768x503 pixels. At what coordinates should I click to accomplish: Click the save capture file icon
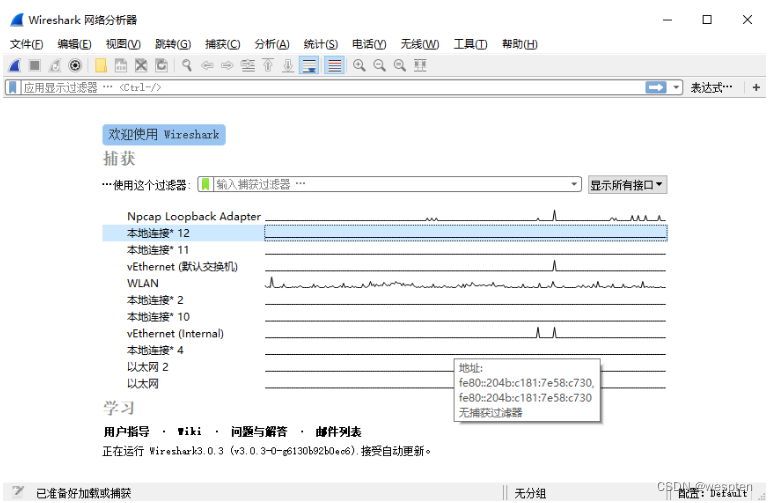(x=120, y=65)
